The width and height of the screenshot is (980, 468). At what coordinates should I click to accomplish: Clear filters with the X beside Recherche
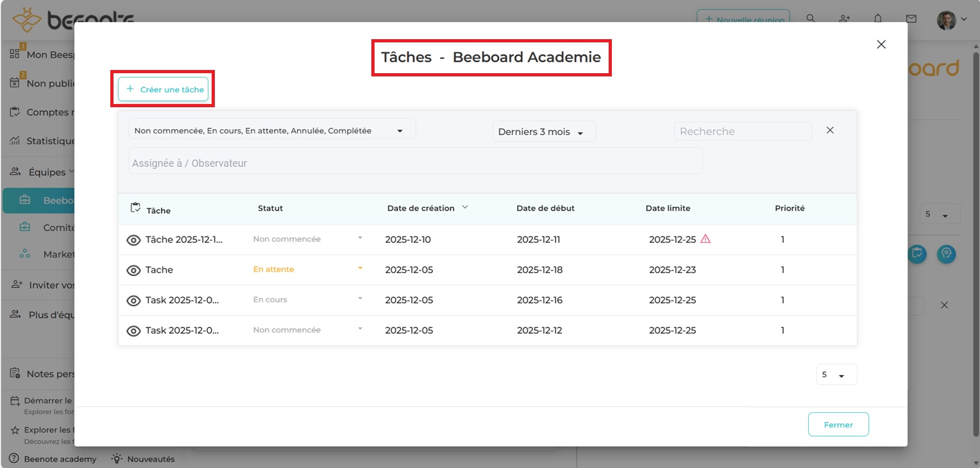point(830,130)
